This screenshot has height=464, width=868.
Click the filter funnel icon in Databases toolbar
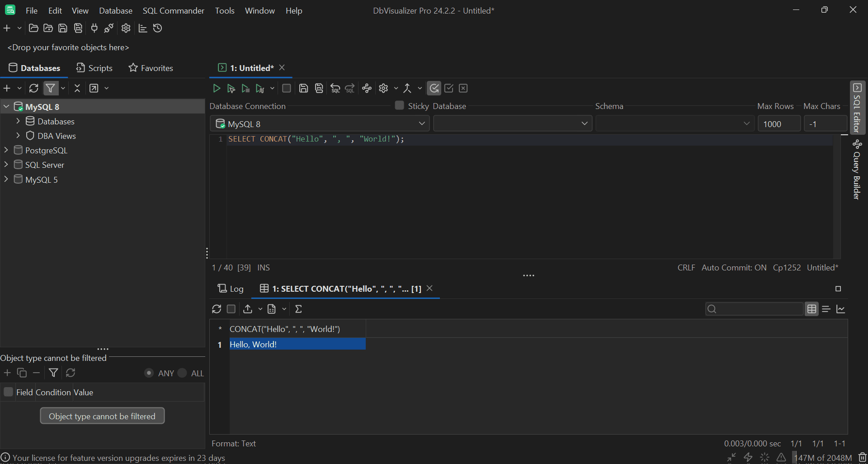coord(51,88)
